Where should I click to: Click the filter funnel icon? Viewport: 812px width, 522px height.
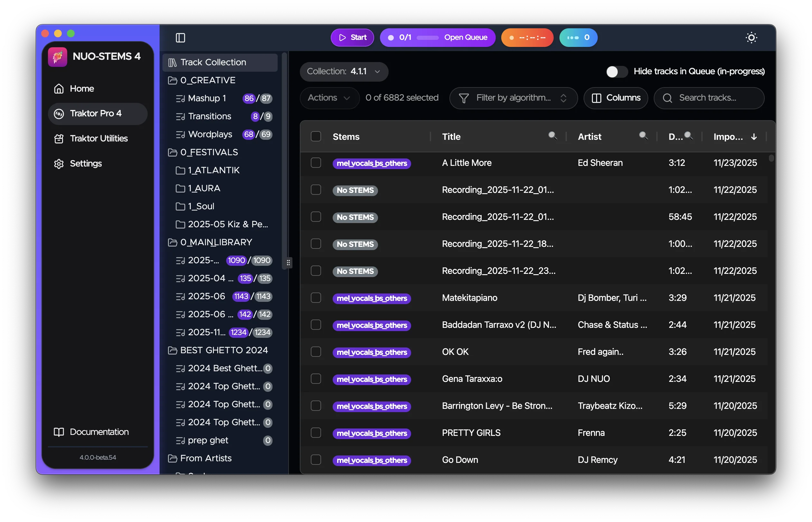click(464, 98)
